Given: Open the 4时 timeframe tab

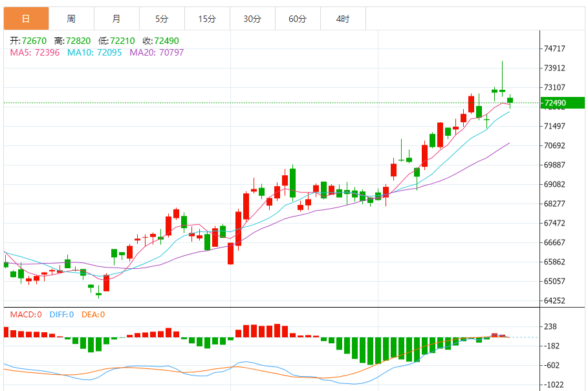Looking at the screenshot, I should coord(343,18).
